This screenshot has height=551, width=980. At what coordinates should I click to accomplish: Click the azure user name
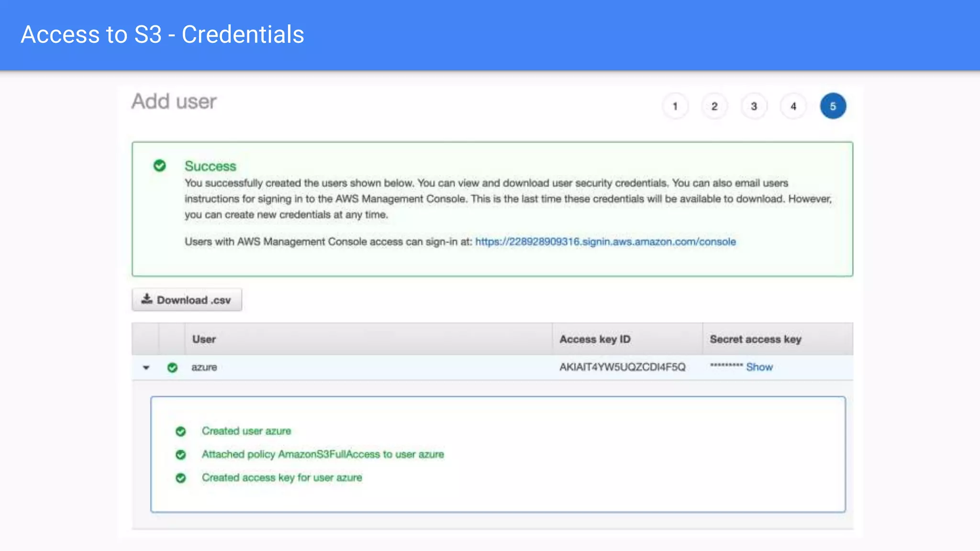pyautogui.click(x=204, y=367)
